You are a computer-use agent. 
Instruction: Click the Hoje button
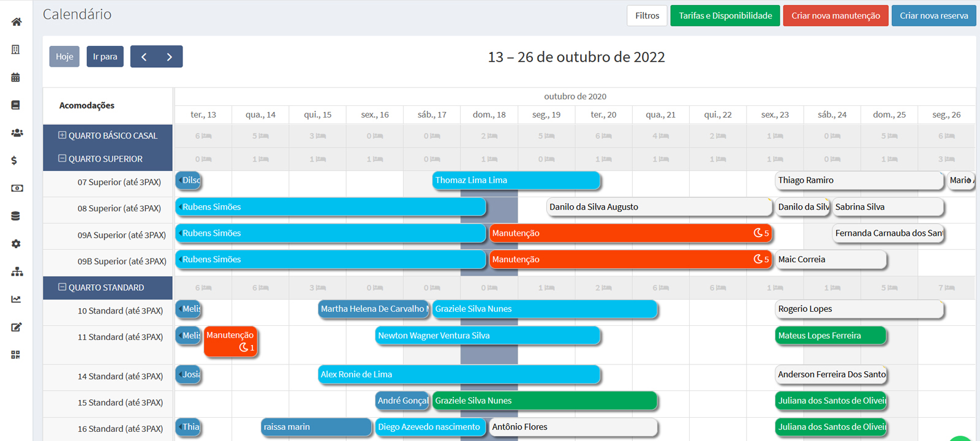pos(64,56)
